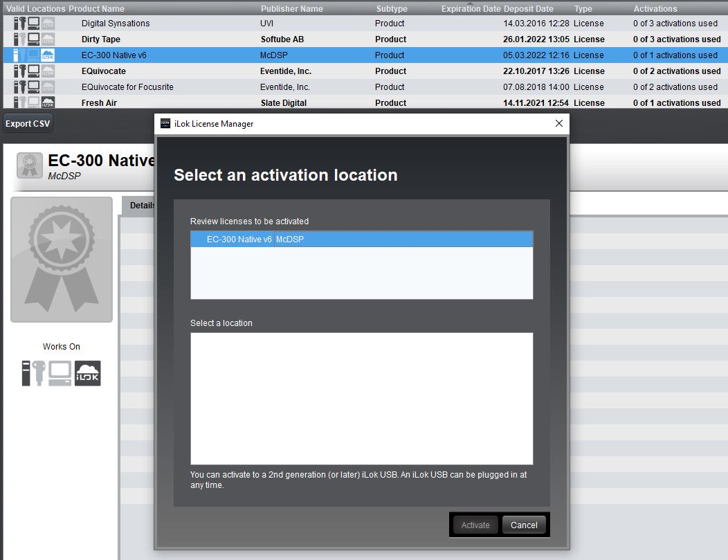The image size is (728, 560).
Task: Open the Details tab
Action: pos(141,206)
